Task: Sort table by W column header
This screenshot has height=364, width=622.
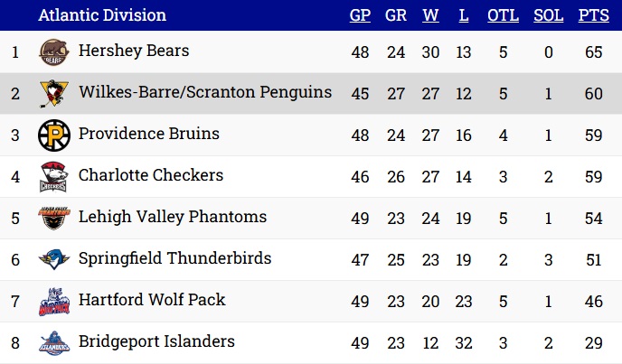Action: (x=430, y=15)
